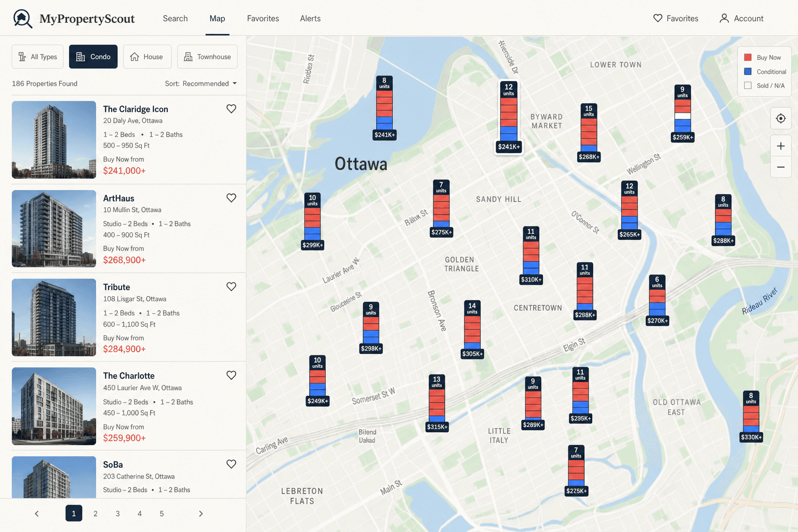Select the 8 units $241K+ map marker

click(384, 108)
